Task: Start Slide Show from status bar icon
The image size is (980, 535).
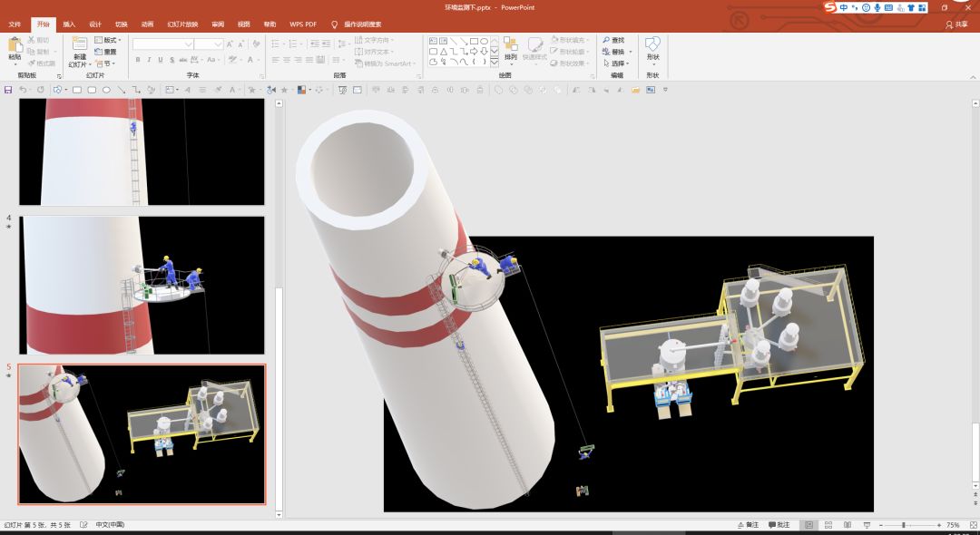Action: pos(867,525)
